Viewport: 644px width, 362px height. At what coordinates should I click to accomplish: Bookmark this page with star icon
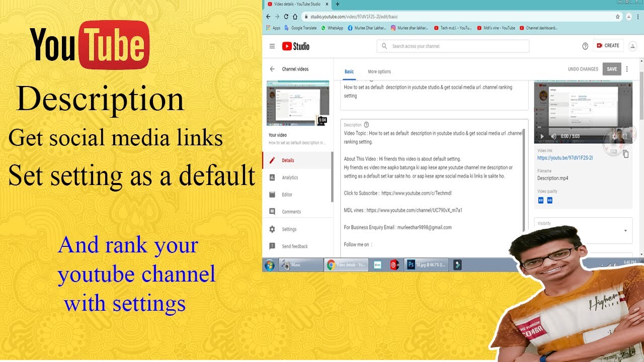[618, 17]
